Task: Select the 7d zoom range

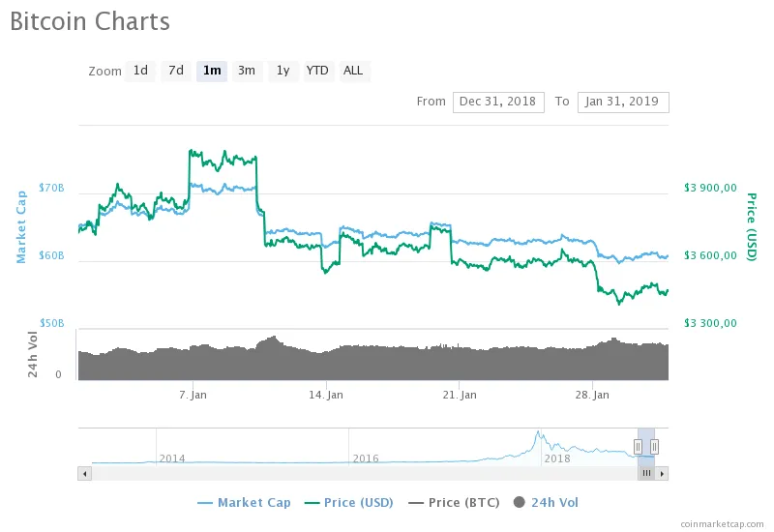Action: point(176,71)
